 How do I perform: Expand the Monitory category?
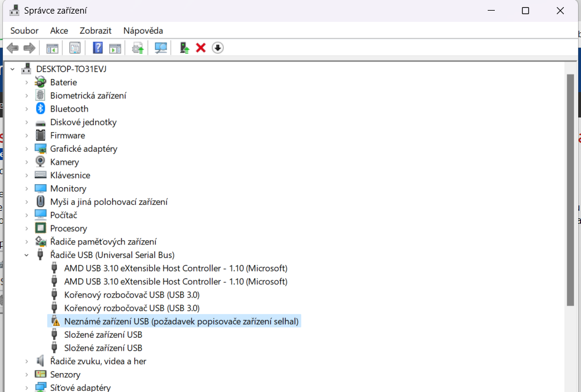27,188
